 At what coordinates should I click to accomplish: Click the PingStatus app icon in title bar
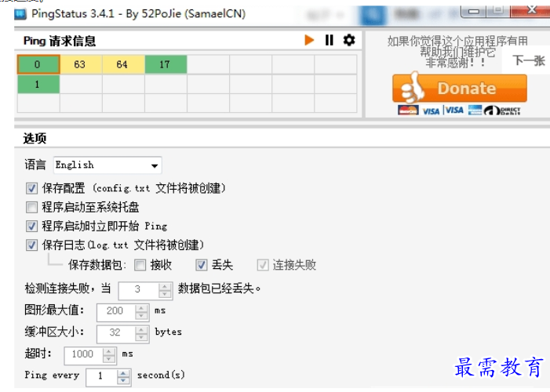(x=20, y=14)
